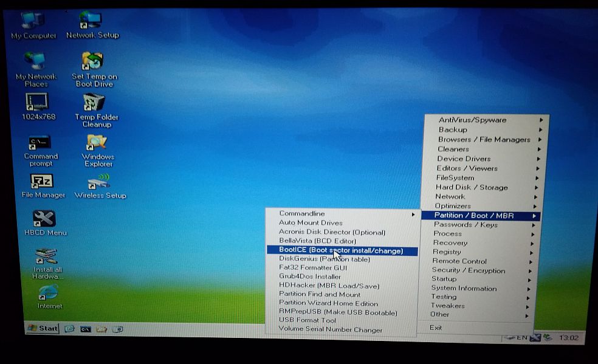
Task: Click the teal quick-launch icon beside Start
Action: click(69, 329)
